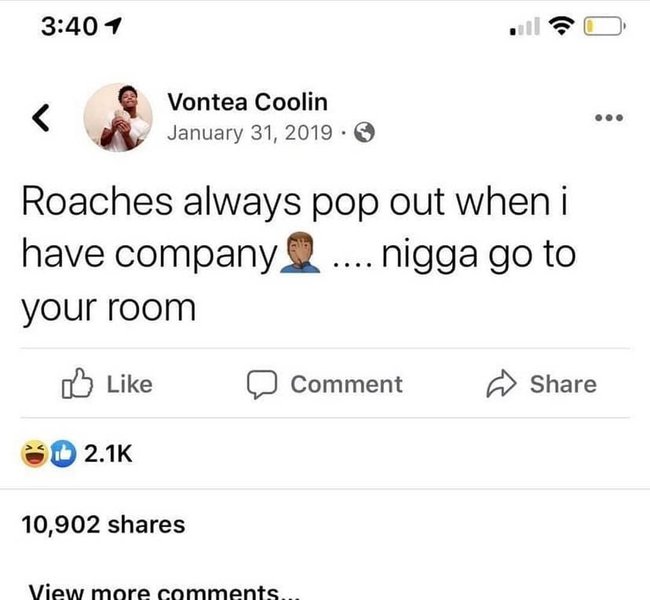Screen dimensions: 650x600
Task: Tap the thumbs-up Like icon
Action: [77, 384]
